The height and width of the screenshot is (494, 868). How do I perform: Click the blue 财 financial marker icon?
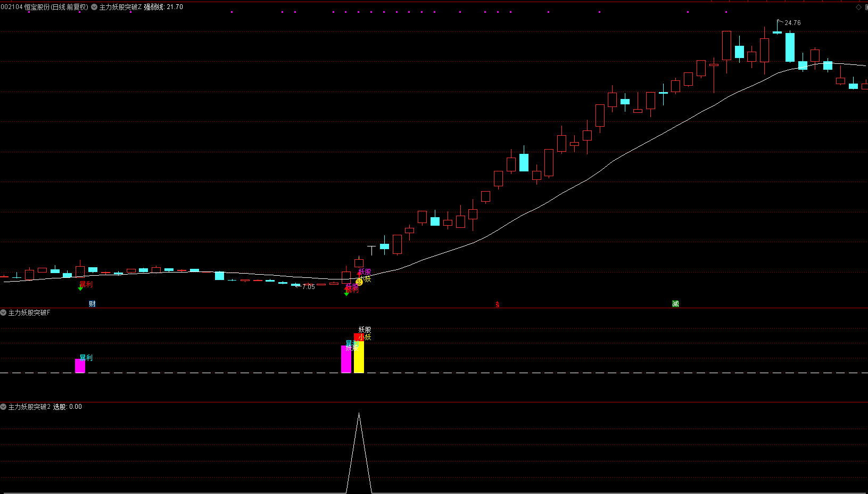[x=92, y=304]
